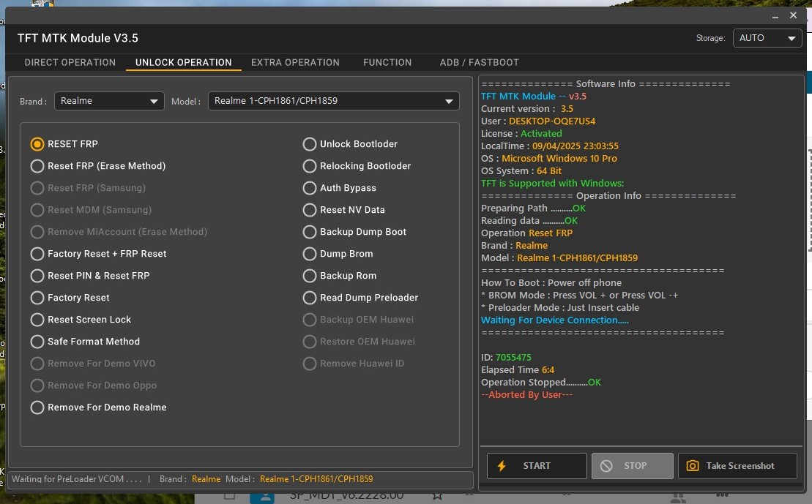The image size is (812, 504).
Task: Open the Storage AUTO dropdown
Action: pyautogui.click(x=767, y=38)
